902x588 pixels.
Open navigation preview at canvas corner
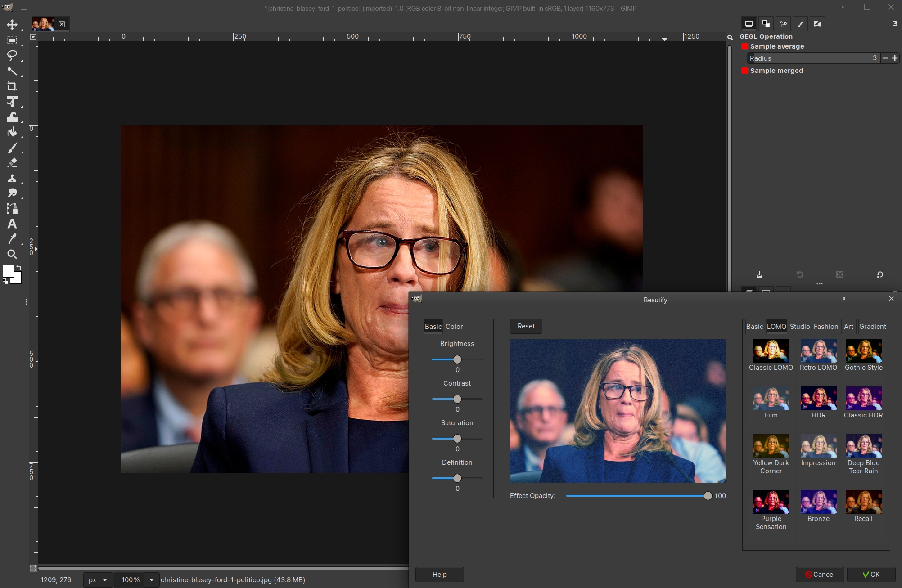730,37
